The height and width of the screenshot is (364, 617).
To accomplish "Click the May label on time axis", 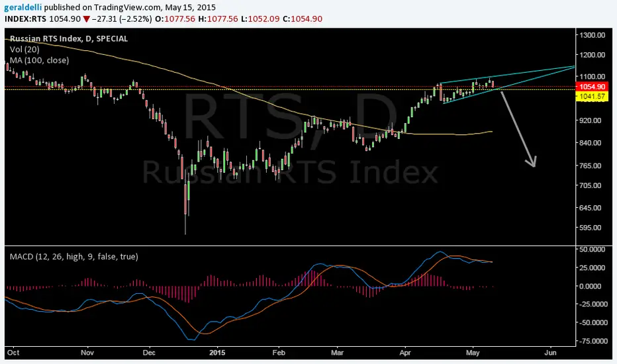I will 473,353.
